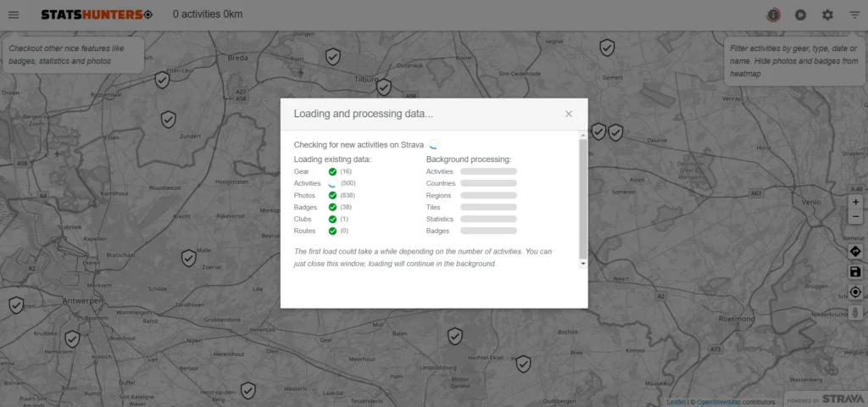The height and width of the screenshot is (407, 868).
Task: Zoom in on the map
Action: tap(855, 203)
